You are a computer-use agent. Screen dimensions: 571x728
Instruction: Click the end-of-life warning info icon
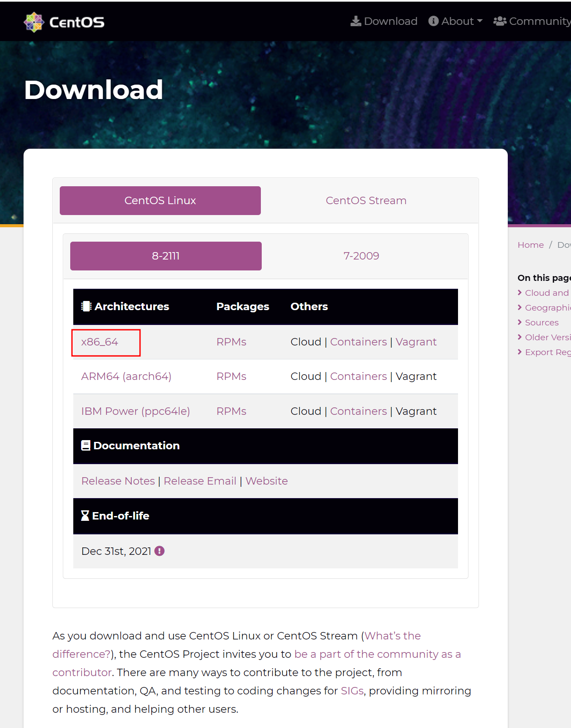tap(160, 551)
